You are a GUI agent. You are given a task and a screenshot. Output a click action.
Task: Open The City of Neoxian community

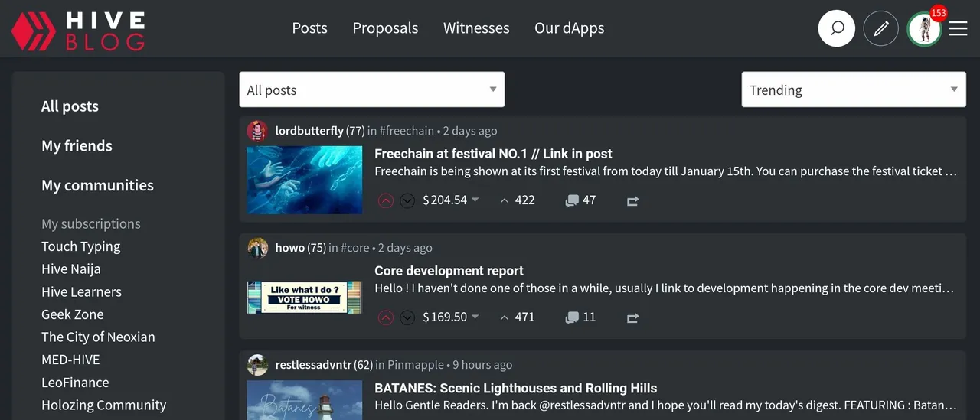tap(98, 337)
